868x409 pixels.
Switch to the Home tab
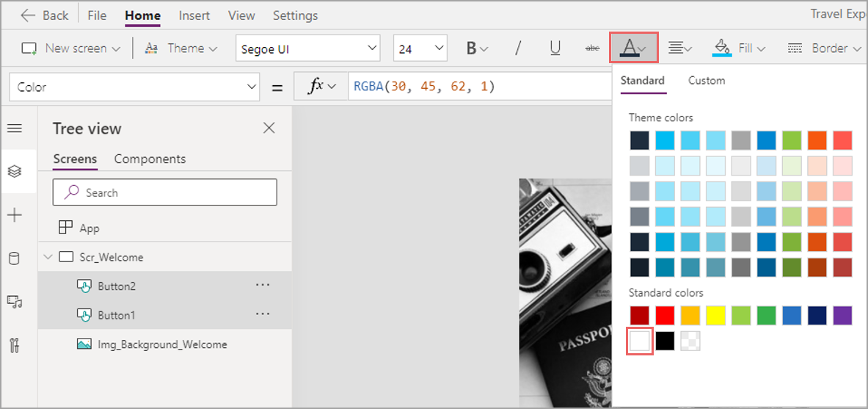(x=143, y=15)
